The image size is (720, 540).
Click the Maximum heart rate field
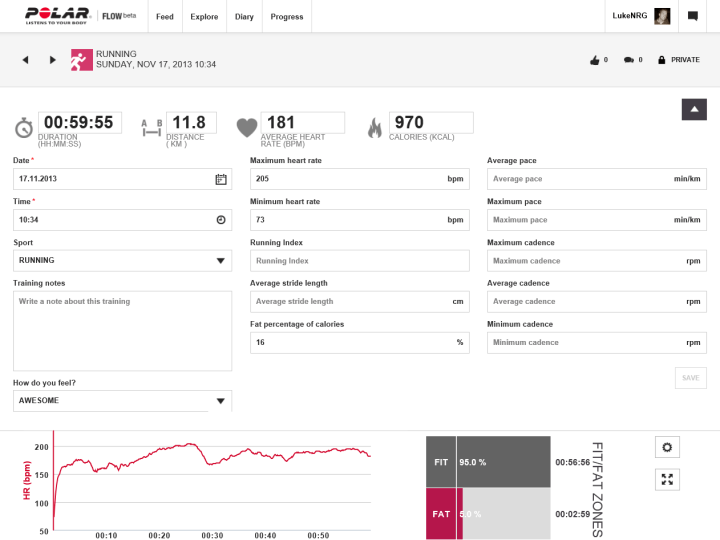pyautogui.click(x=360, y=179)
